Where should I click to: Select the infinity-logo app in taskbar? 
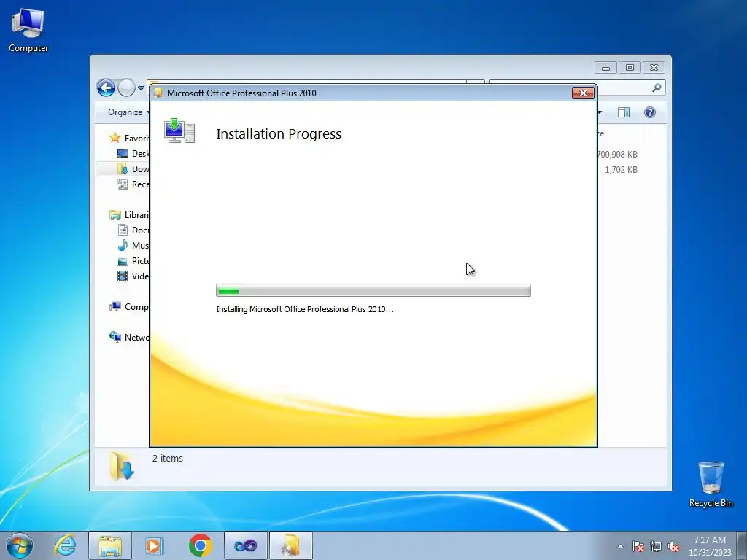click(x=245, y=545)
